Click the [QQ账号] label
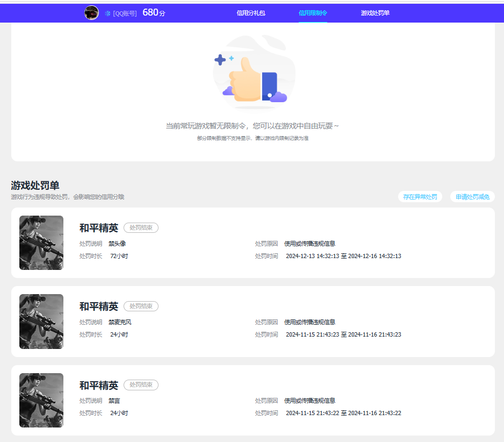This screenshot has height=442, width=504. 125,13
